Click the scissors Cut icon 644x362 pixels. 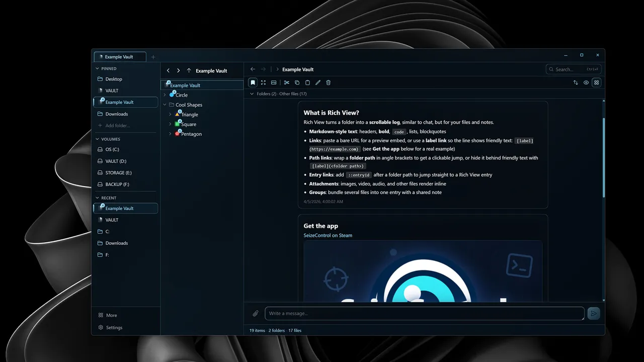click(x=287, y=82)
